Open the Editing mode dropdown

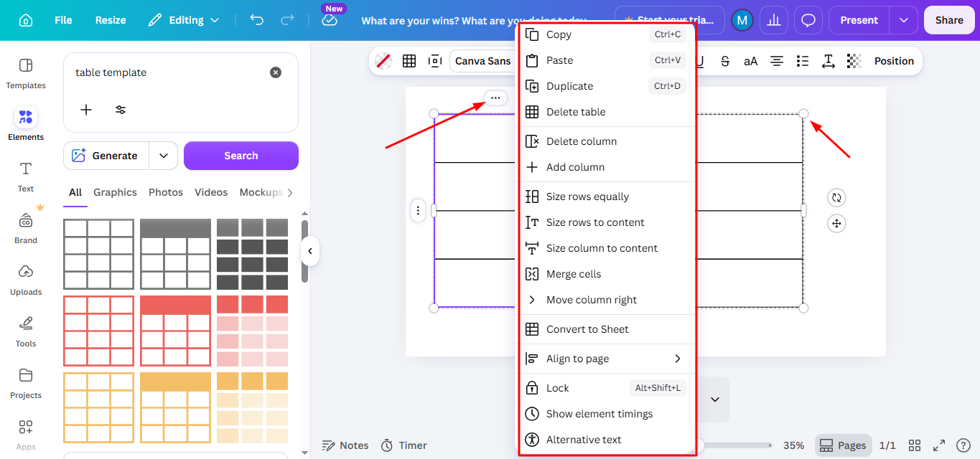coord(184,20)
